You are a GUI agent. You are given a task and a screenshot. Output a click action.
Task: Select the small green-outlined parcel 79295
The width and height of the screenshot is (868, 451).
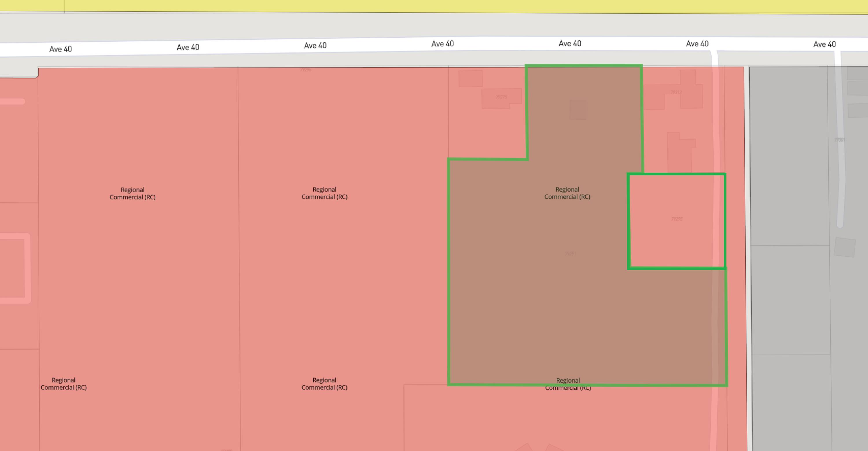(x=677, y=219)
